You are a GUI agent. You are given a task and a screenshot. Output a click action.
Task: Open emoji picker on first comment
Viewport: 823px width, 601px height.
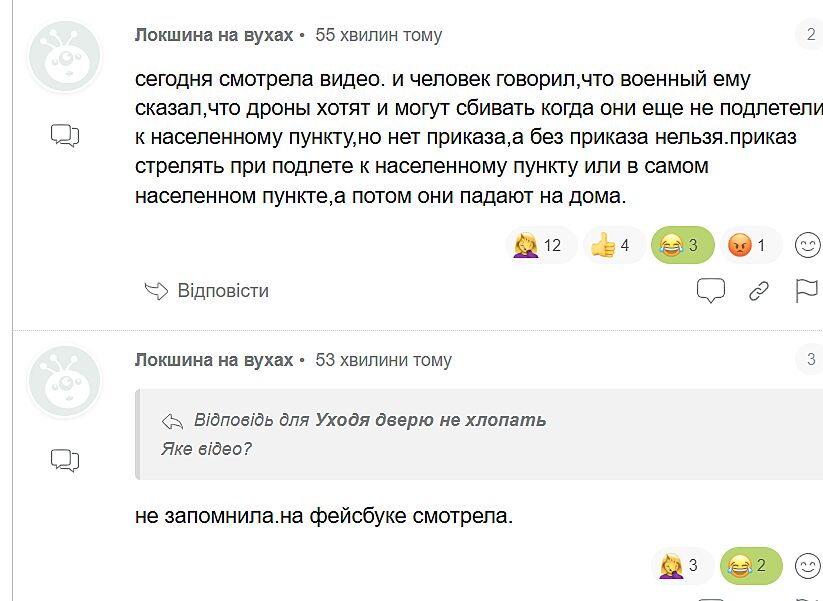click(807, 245)
